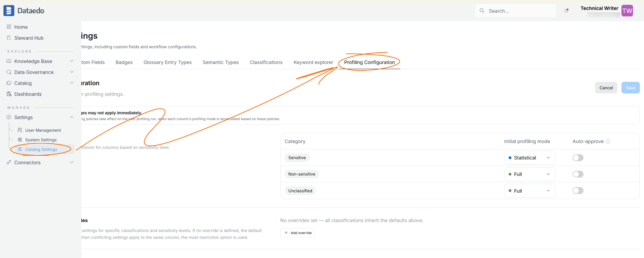Open Catalog Settings in sidebar

point(41,150)
